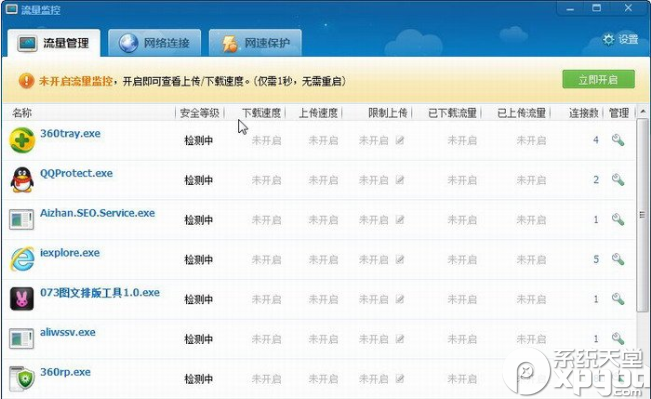Click the vertical scrollbar thumb

point(643,215)
